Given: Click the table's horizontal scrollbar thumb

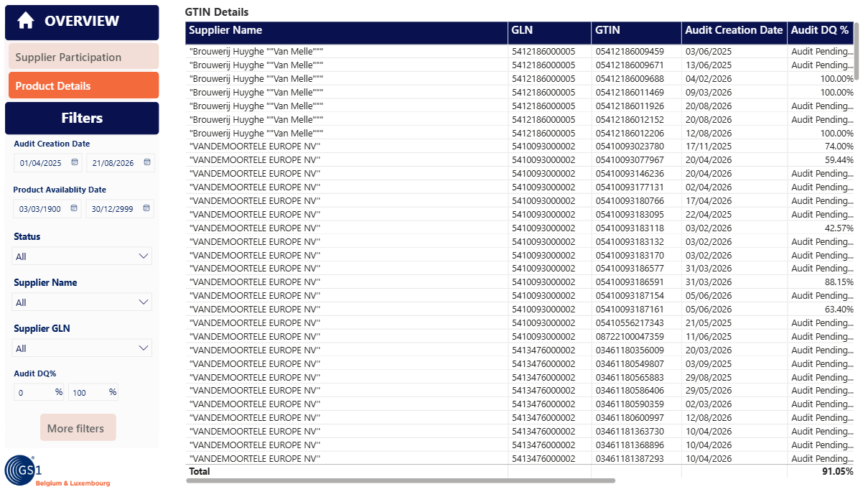Looking at the screenshot, I should (401, 480).
